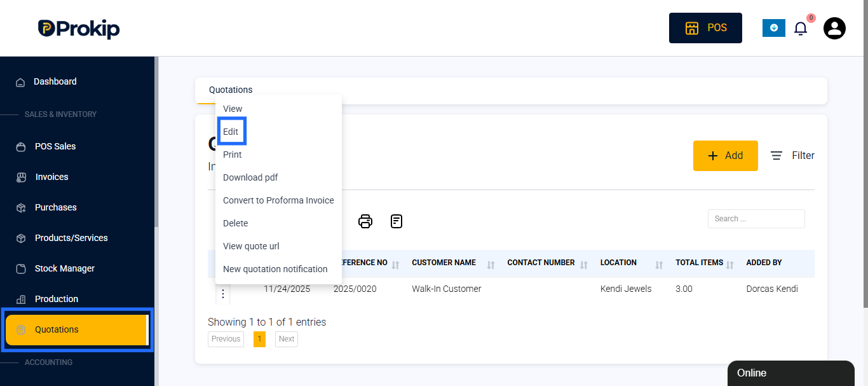The width and height of the screenshot is (868, 386).
Task: Open the user profile avatar
Action: click(834, 28)
